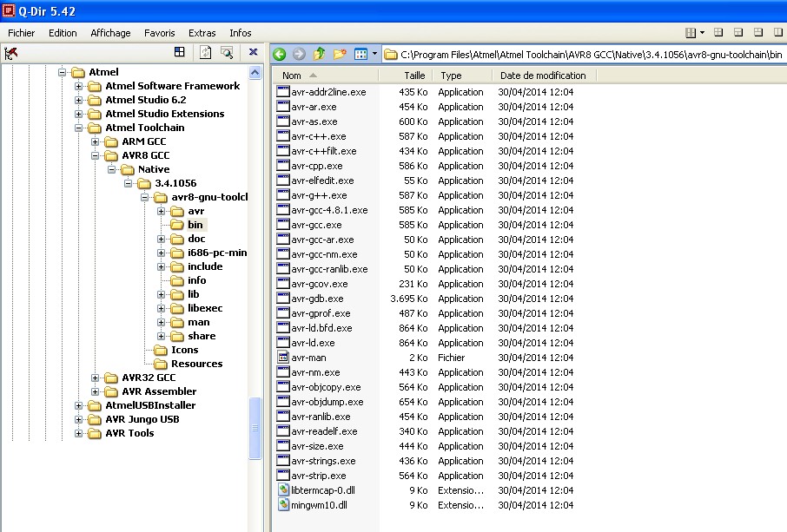Select the avr-objdump.exe file name
The height and width of the screenshot is (532, 787).
pyautogui.click(x=327, y=402)
